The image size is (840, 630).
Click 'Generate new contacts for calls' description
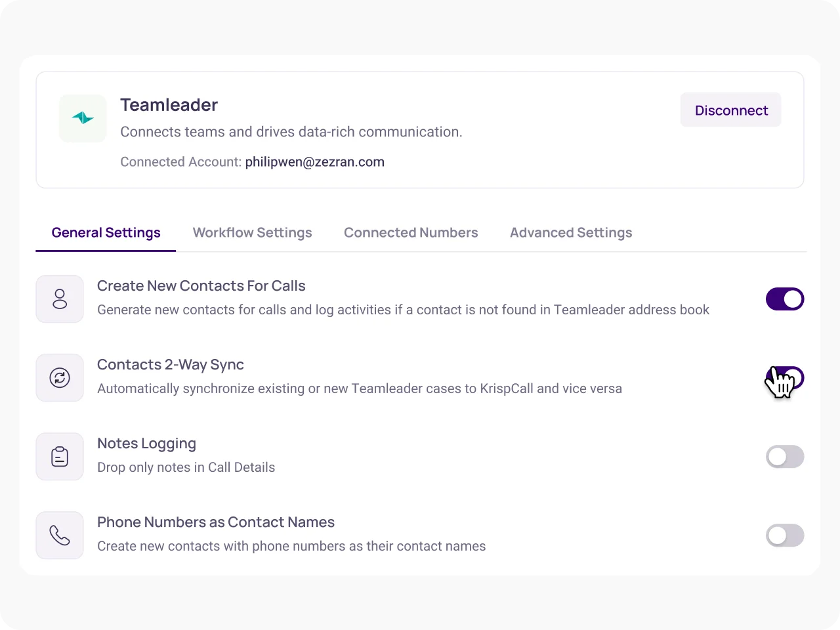tap(404, 310)
